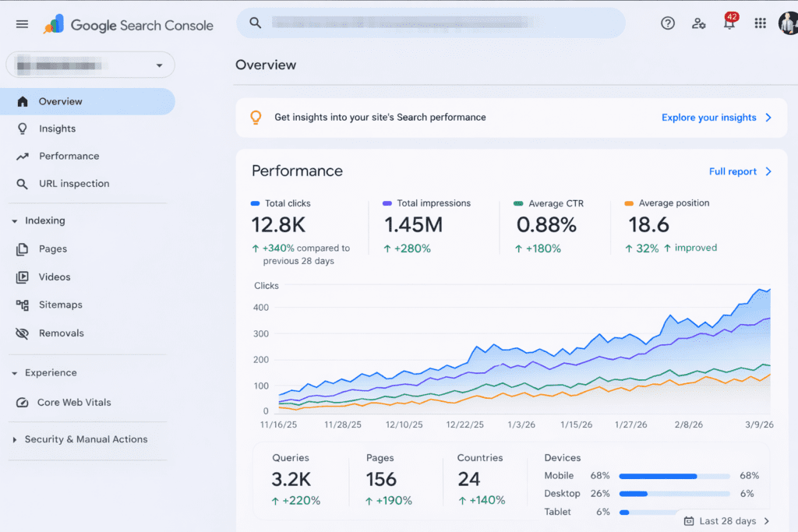This screenshot has width=798, height=532.
Task: Click the Insights lightbulb icon in sidebar
Action: point(23,129)
